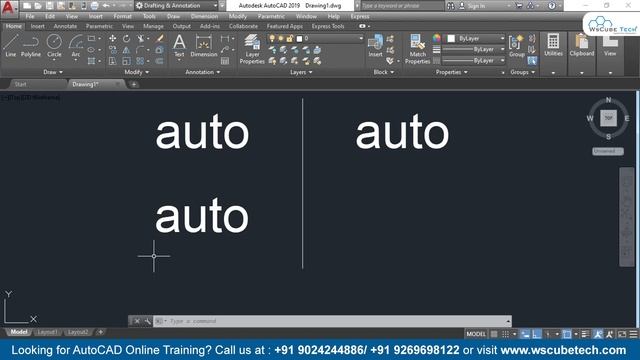Image resolution: width=640 pixels, height=360 pixels.
Task: Click the Scale tool icon
Action: click(127, 61)
